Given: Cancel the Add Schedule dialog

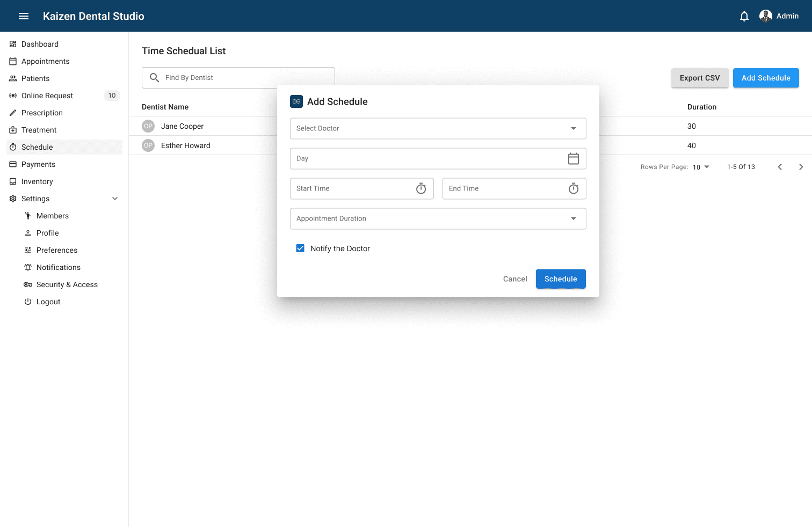Looking at the screenshot, I should [514, 279].
